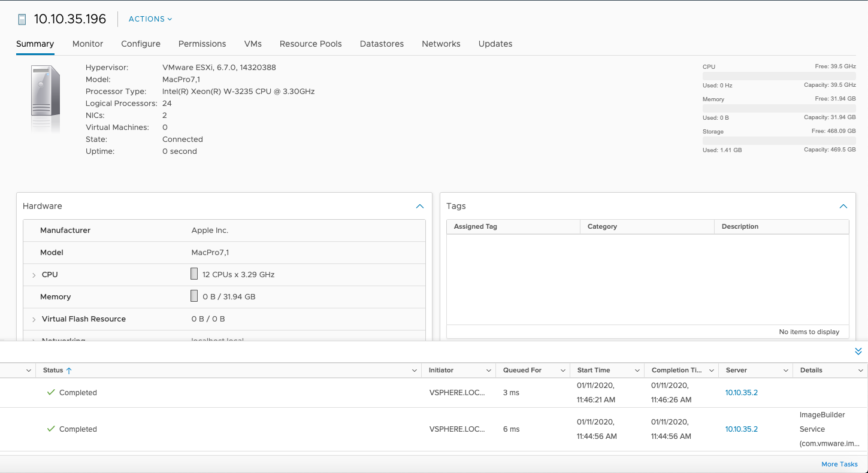Image resolution: width=868 pixels, height=473 pixels.
Task: Click the green checkmark of second Completed task
Action: point(51,429)
